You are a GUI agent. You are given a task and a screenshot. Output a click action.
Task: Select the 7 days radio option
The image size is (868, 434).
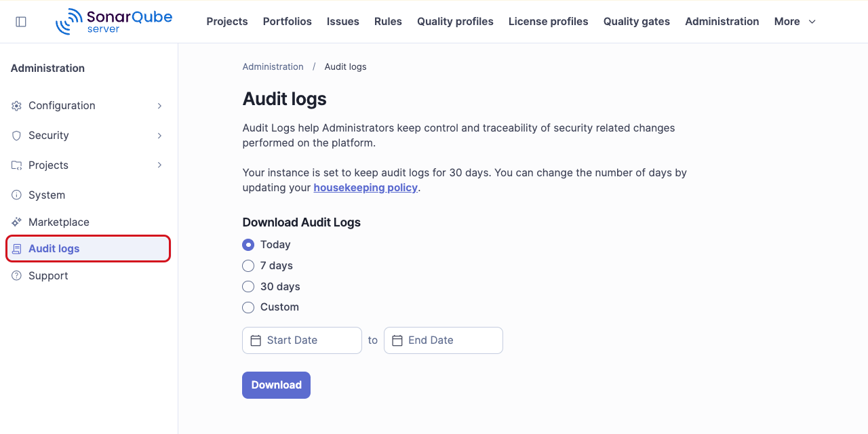coord(248,265)
